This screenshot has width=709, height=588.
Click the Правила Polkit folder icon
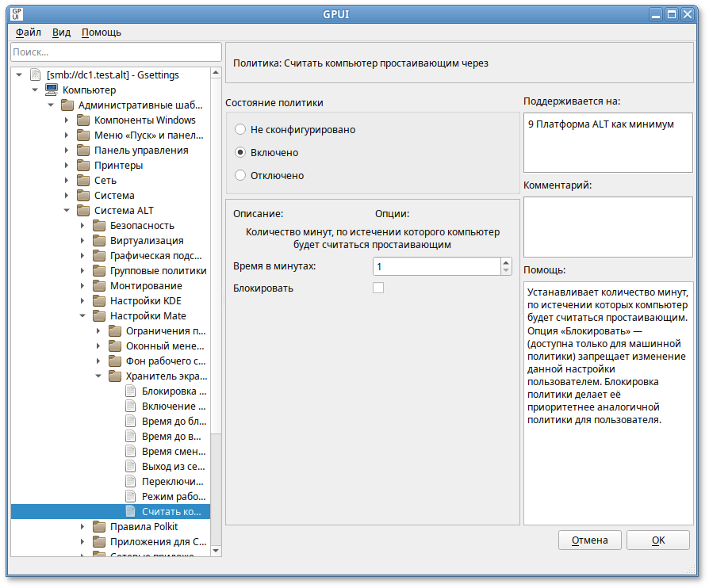98,526
